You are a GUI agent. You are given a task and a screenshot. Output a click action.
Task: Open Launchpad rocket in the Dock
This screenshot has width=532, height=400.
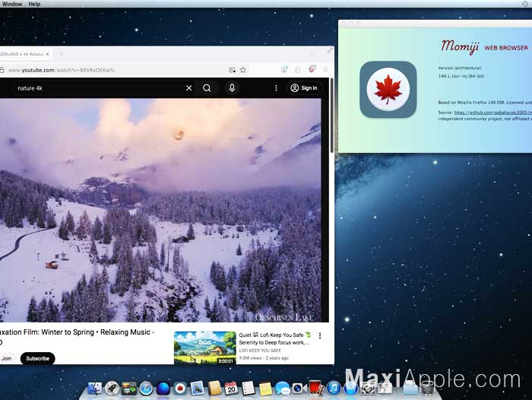112,388
